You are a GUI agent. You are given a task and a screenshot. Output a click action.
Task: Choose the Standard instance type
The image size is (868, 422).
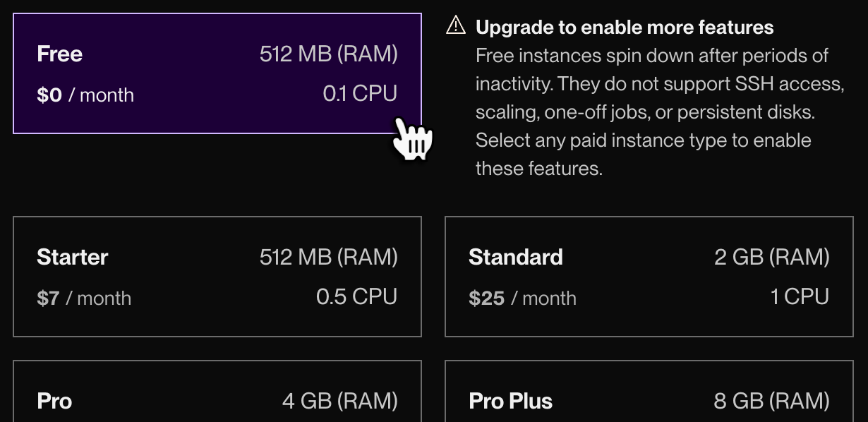(x=649, y=277)
